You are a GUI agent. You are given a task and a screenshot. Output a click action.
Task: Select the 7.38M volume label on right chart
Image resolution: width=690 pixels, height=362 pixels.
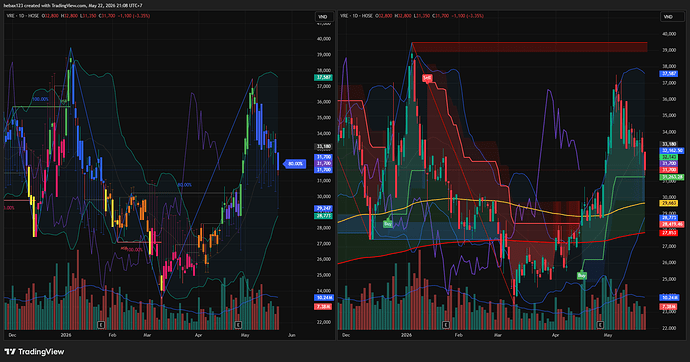pos(668,307)
